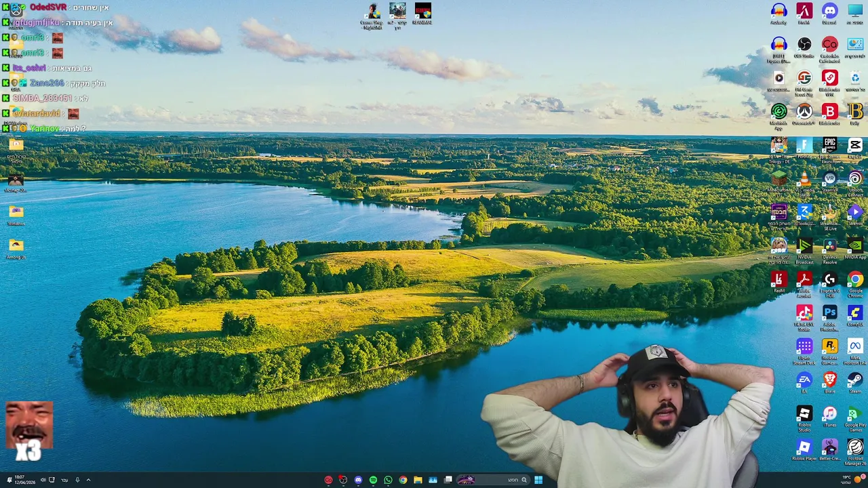Image resolution: width=868 pixels, height=488 pixels.
Task: Open the Among Us folder on the desktop
Action: [16, 247]
